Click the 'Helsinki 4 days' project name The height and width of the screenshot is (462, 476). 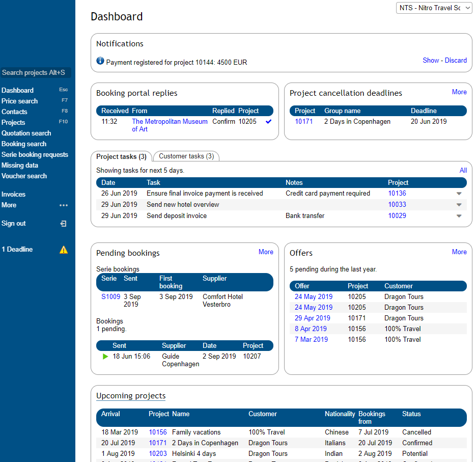click(194, 453)
